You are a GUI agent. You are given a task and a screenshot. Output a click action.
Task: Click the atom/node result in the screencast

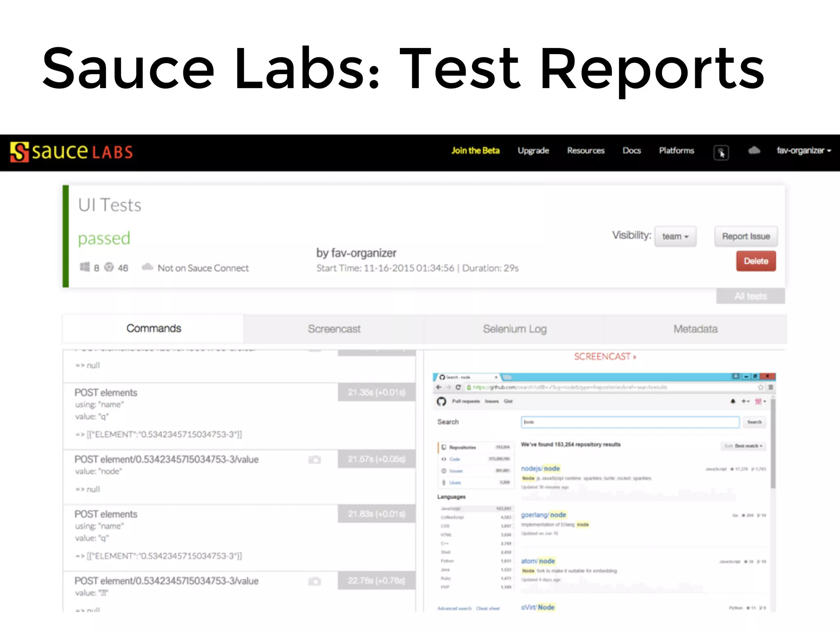click(x=538, y=561)
